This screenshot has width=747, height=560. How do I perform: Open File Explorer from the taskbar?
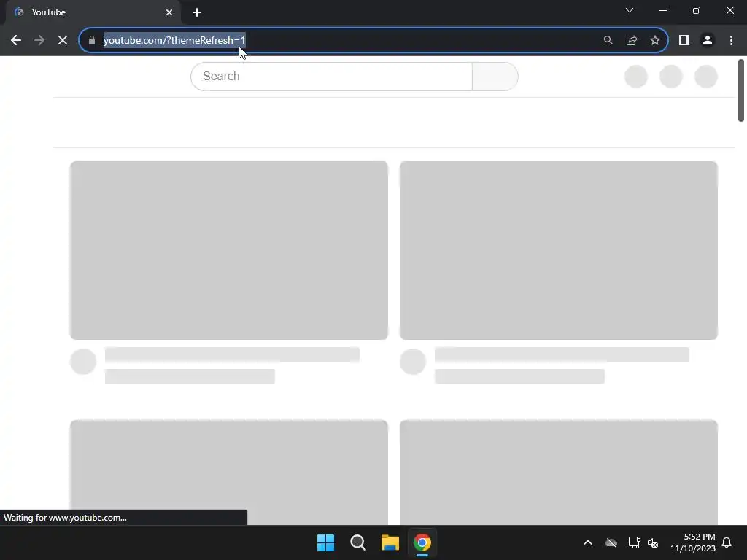(390, 542)
